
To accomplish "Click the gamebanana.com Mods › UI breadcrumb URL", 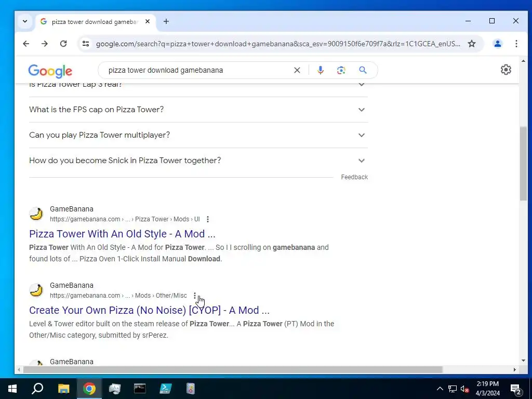I will 125,219.
